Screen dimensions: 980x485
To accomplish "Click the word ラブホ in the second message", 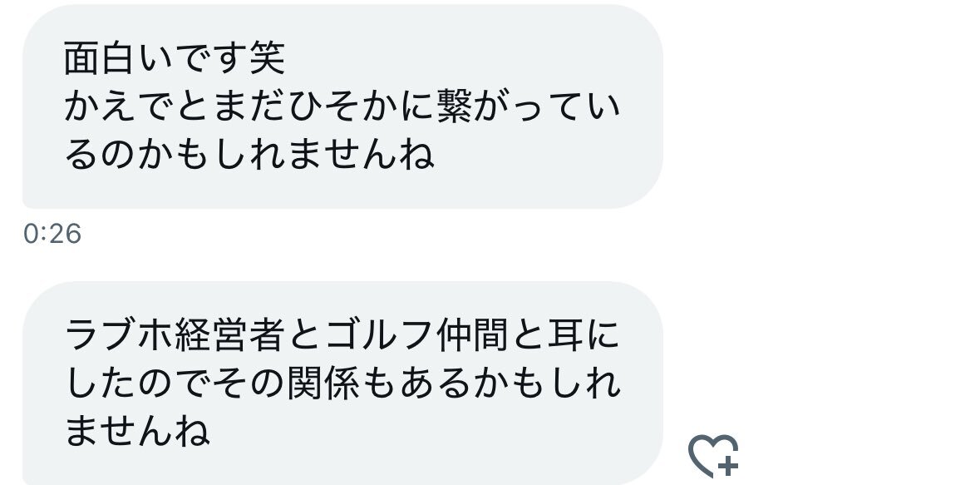I will click(120, 335).
